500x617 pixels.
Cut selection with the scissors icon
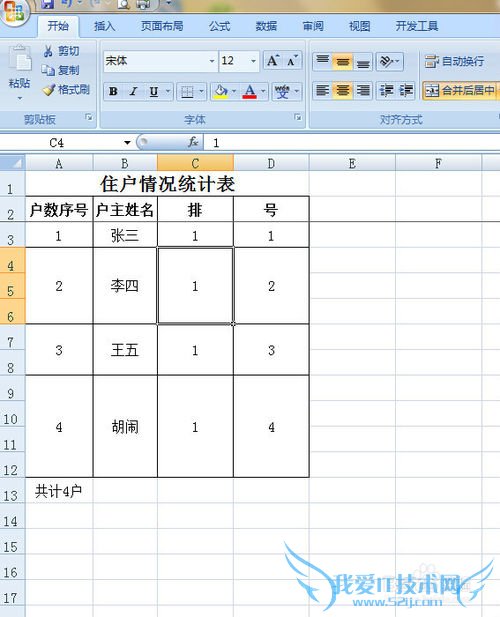(48, 51)
